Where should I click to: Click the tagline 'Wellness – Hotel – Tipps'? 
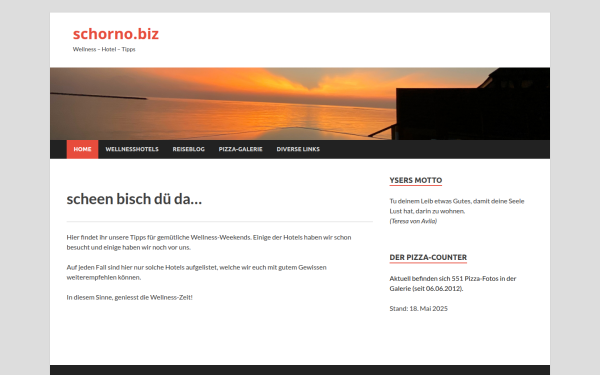coord(104,49)
